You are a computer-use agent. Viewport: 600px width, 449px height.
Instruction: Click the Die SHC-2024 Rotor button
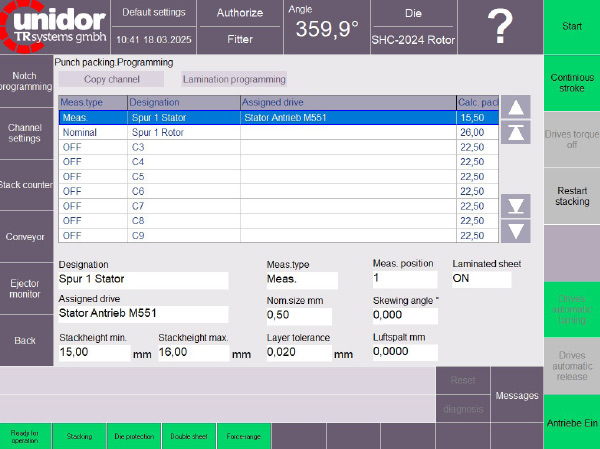click(413, 27)
